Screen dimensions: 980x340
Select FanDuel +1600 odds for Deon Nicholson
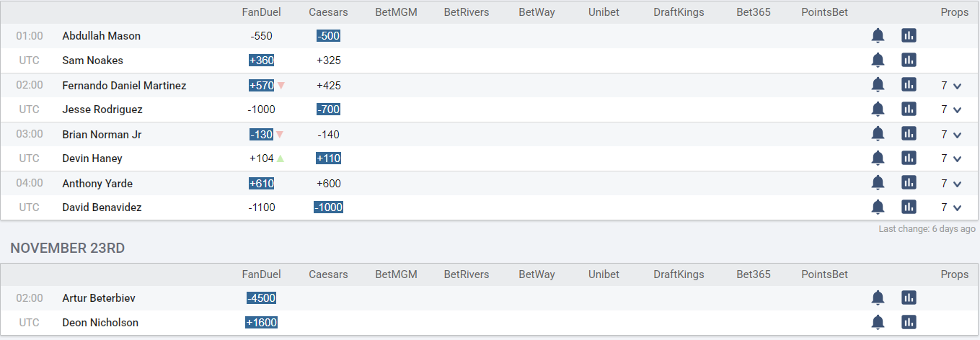(261, 323)
